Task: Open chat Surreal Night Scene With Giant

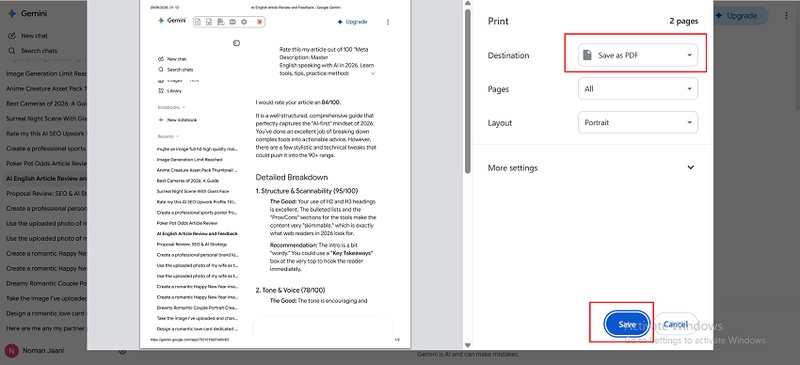Action: [x=47, y=118]
